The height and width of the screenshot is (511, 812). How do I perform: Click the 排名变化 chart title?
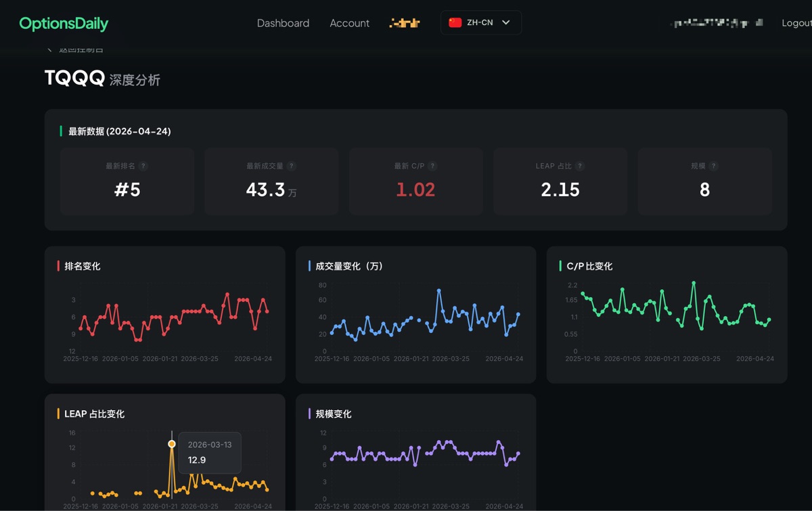pos(83,266)
